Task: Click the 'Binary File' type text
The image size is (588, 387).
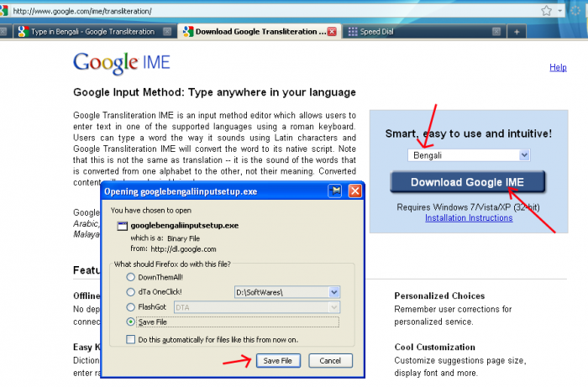Action: [x=183, y=238]
